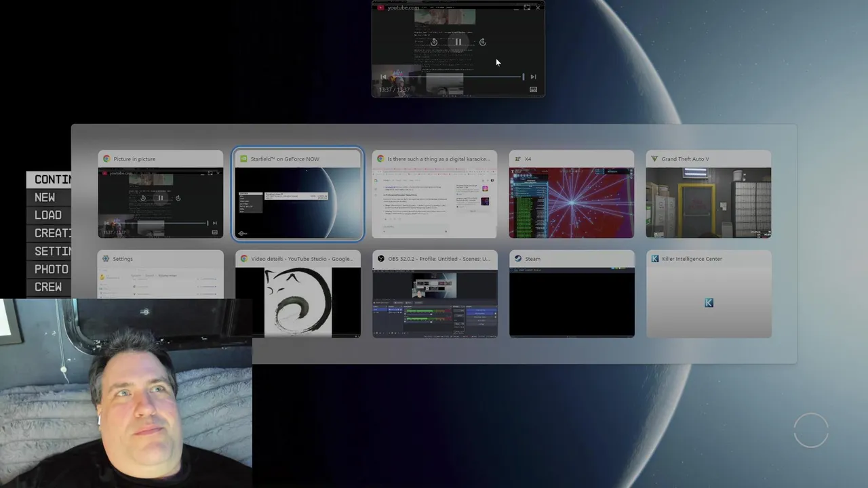This screenshot has height=488, width=868.
Task: Switch to Video details YouTube Studio window
Action: [x=298, y=293]
